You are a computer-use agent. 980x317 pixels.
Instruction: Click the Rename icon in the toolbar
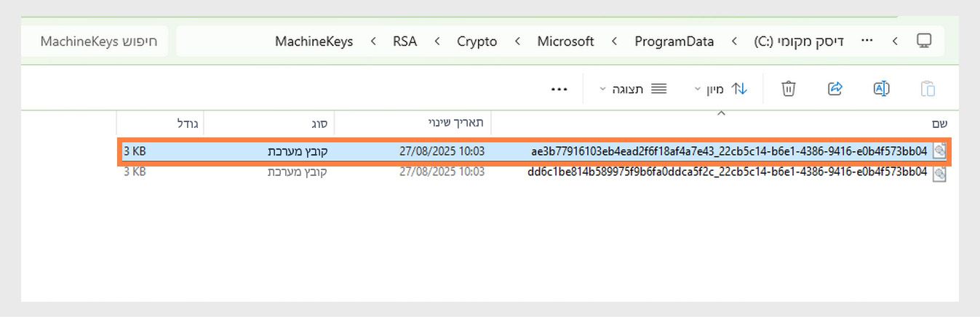tap(881, 89)
